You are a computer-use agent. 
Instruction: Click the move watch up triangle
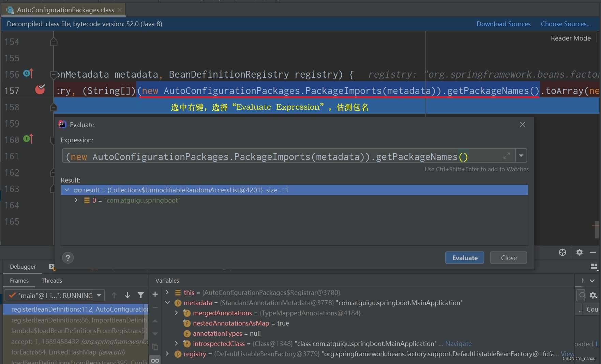click(x=155, y=321)
